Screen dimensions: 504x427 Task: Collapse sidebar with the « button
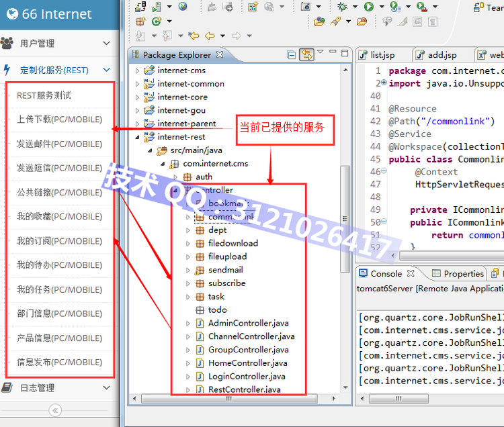pos(55,410)
